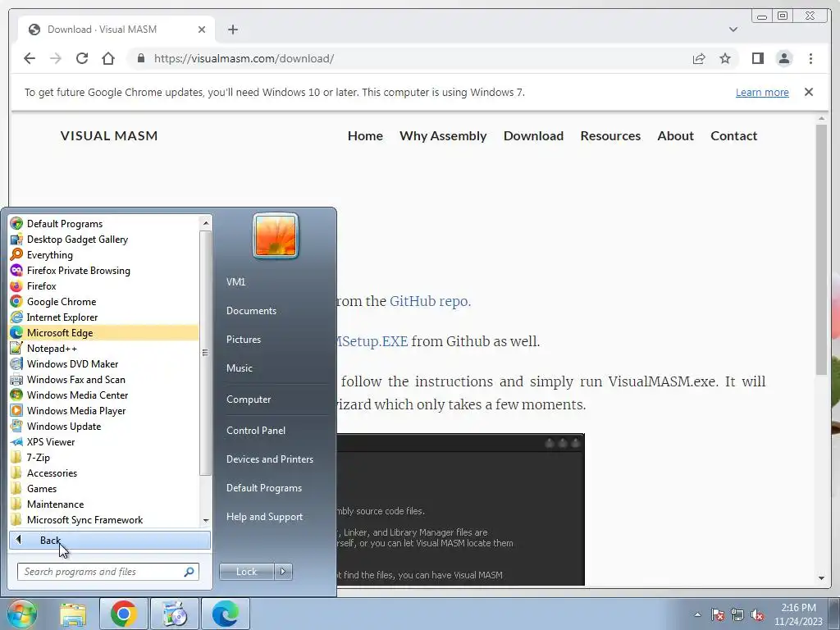840x630 pixels.
Task: Open the Home nav link
Action: 365,135
